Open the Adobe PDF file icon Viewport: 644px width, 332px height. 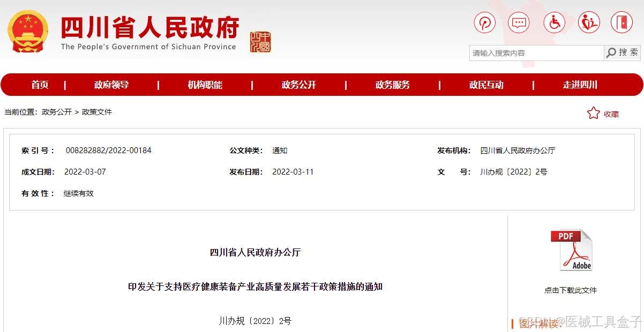click(571, 250)
